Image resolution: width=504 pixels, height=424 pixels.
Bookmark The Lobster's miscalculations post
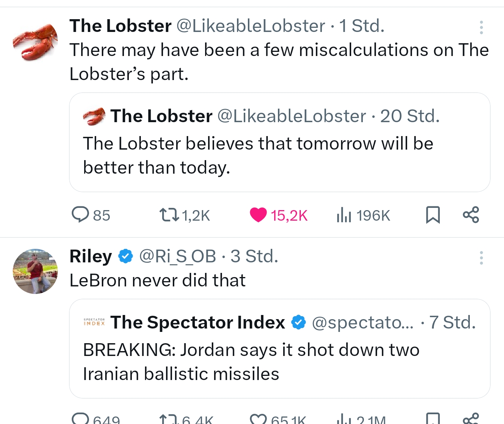point(433,215)
